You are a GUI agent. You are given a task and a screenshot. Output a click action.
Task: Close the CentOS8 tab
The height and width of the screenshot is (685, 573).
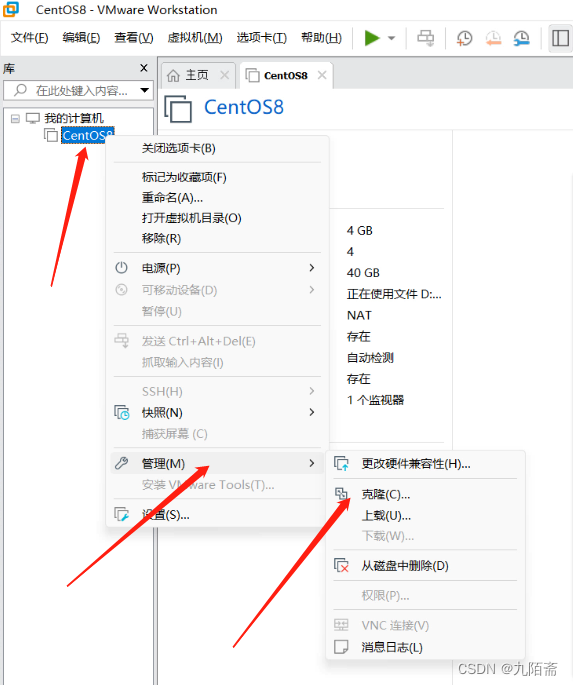click(322, 75)
